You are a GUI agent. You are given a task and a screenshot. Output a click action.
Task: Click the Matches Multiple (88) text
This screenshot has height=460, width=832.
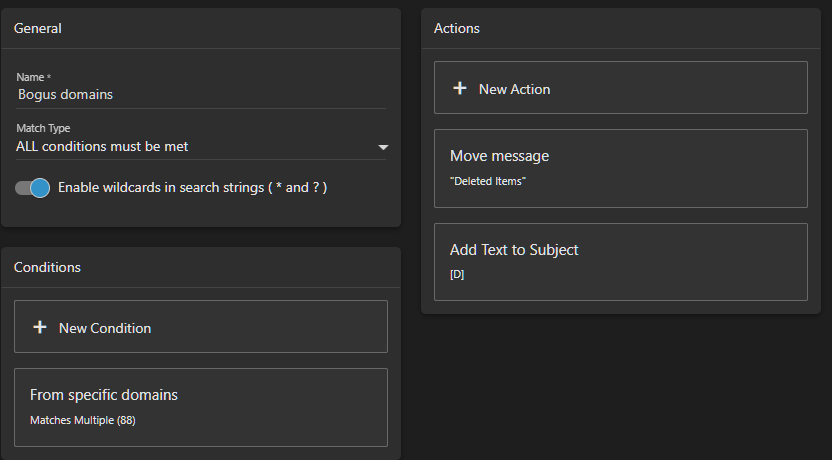tap(83, 420)
